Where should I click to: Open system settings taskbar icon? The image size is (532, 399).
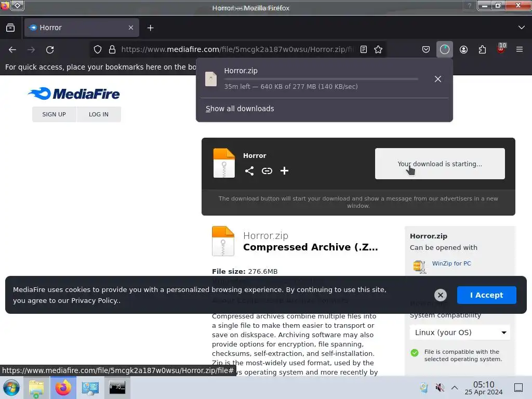click(90, 388)
